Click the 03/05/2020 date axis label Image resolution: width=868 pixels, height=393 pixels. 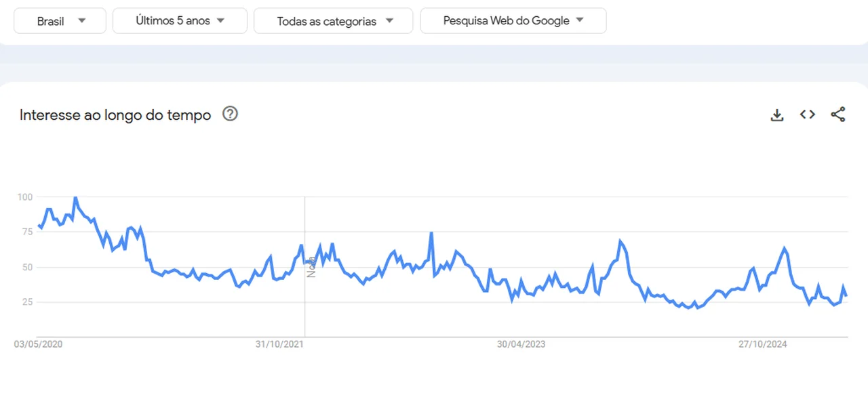(x=38, y=344)
